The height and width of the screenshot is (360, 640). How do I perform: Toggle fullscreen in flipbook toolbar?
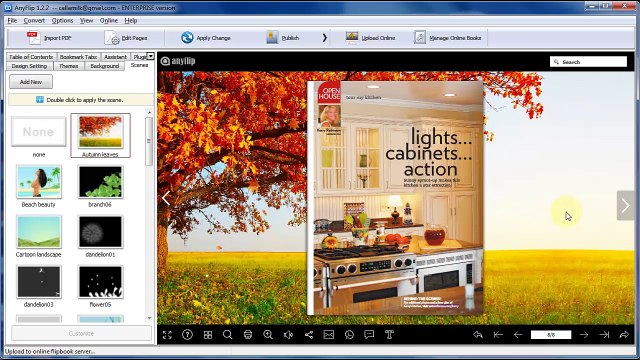pos(167,335)
